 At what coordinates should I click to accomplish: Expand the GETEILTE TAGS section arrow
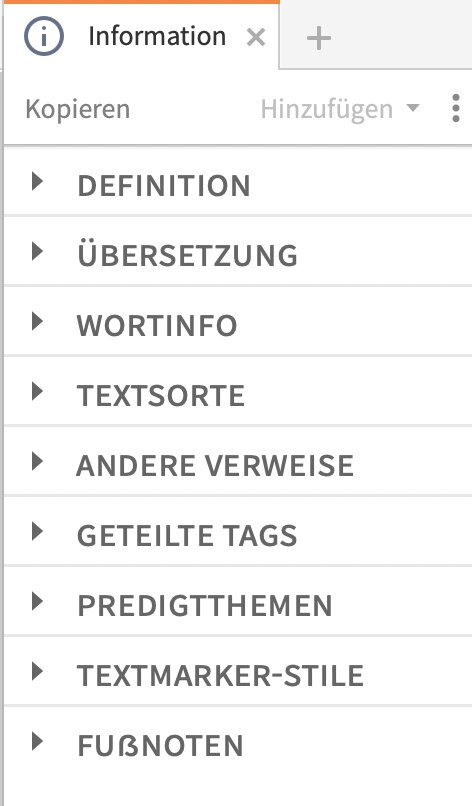coord(37,532)
